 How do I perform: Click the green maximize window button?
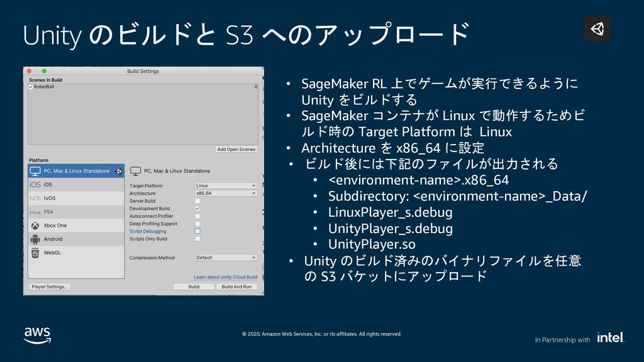(45, 72)
